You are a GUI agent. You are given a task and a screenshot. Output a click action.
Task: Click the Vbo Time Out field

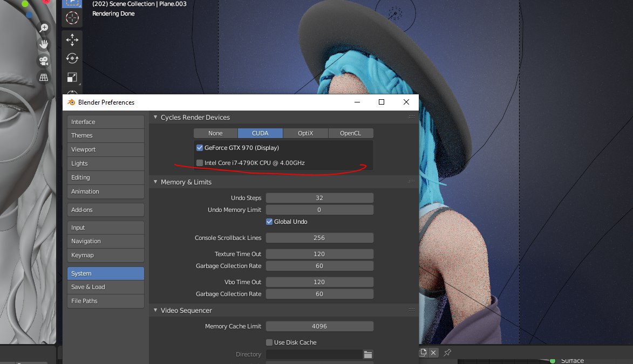point(319,282)
